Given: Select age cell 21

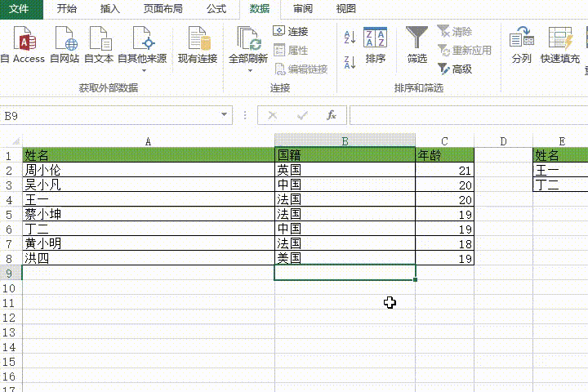Looking at the screenshot, I should point(445,170).
